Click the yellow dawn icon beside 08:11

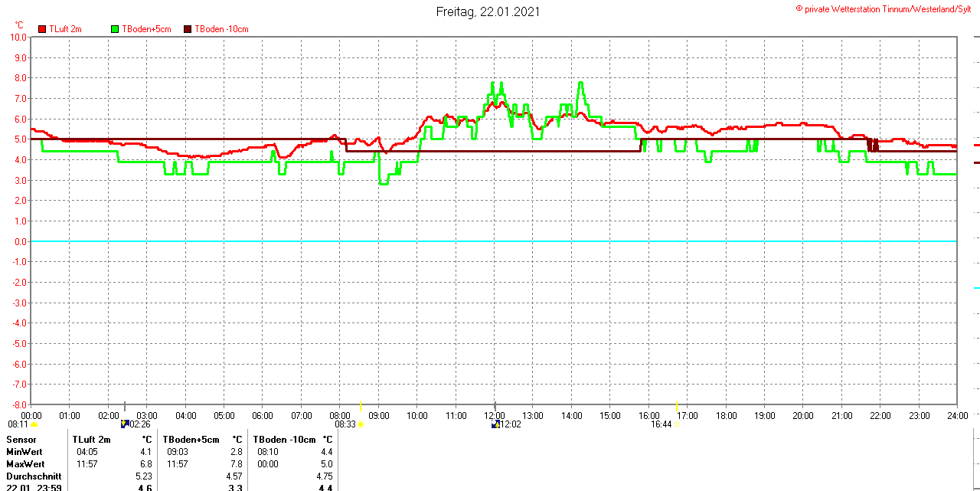pos(34,424)
